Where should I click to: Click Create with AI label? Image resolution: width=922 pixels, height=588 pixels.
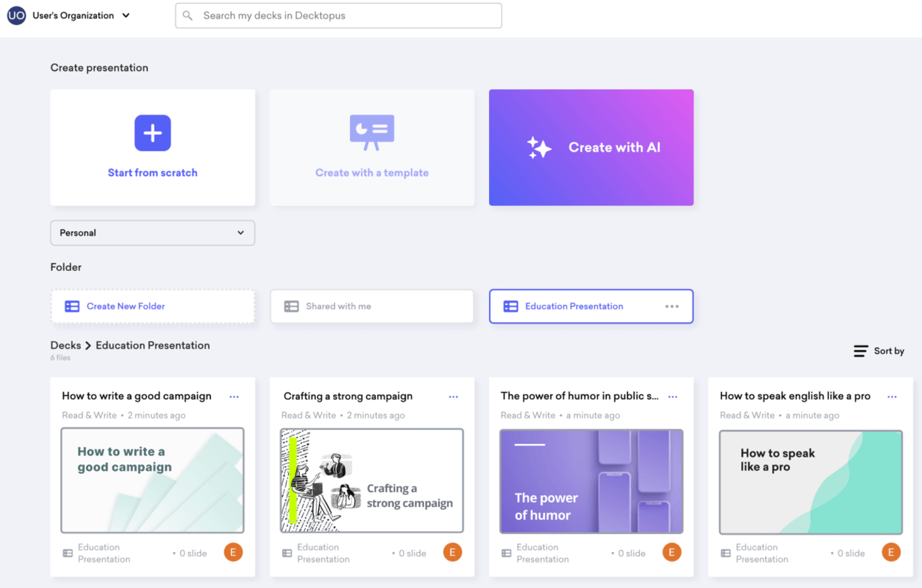pyautogui.click(x=614, y=147)
